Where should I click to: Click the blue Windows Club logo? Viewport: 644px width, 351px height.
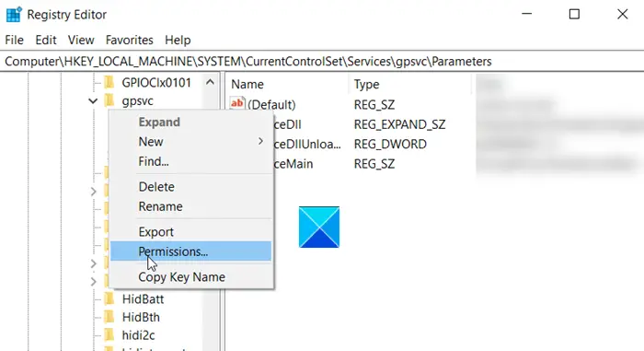coord(319,228)
